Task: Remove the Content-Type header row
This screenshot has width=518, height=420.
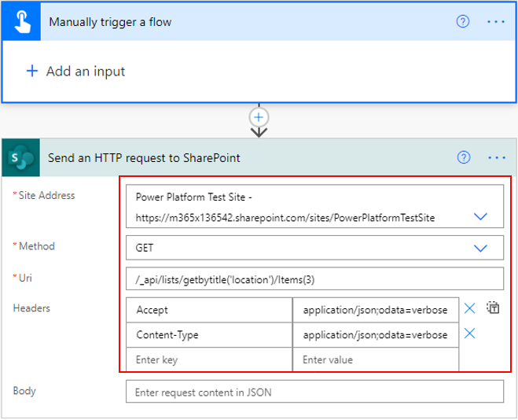Action: tap(469, 333)
